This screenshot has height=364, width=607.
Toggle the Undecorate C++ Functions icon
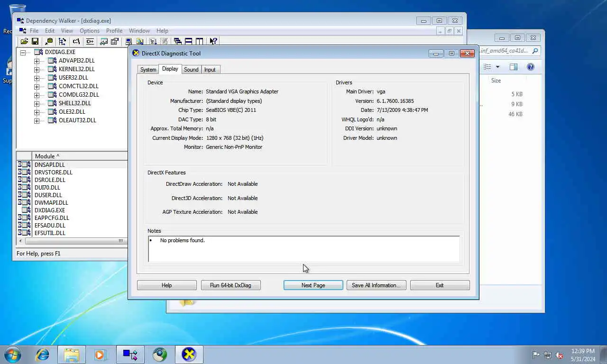tap(90, 42)
